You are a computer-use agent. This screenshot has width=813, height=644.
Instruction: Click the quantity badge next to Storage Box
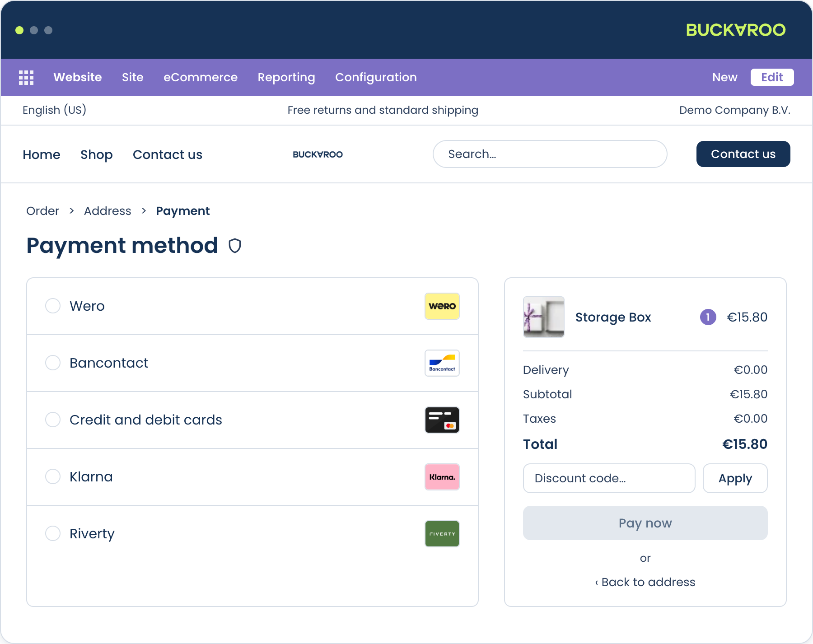pos(708,317)
